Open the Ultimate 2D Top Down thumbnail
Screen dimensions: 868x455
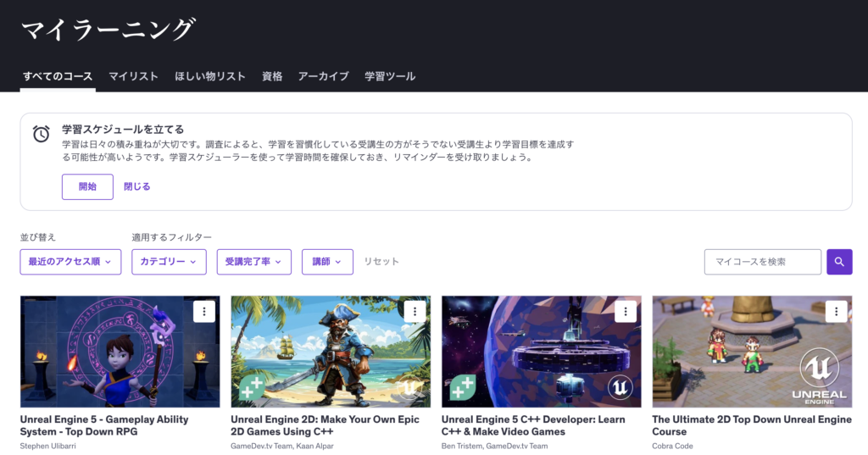point(753,352)
